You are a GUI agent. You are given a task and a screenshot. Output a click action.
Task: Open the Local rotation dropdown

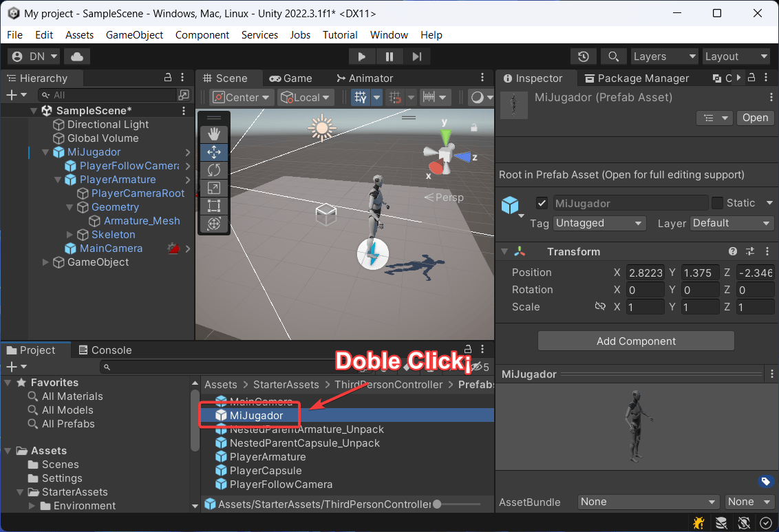point(306,97)
